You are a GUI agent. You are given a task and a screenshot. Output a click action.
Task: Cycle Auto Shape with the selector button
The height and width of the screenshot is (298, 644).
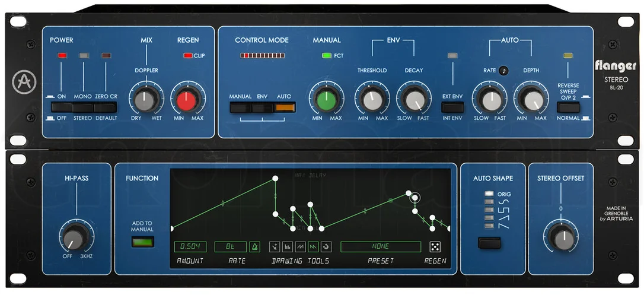pyautogui.click(x=490, y=243)
